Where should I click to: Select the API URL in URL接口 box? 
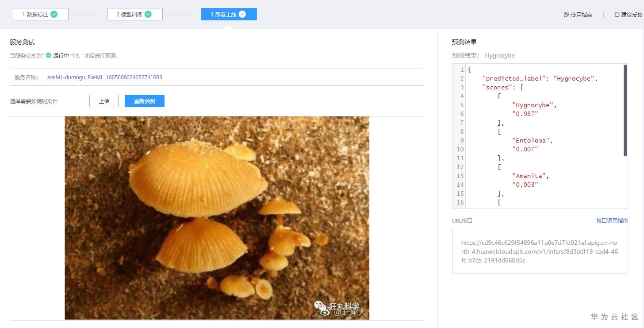pos(540,250)
